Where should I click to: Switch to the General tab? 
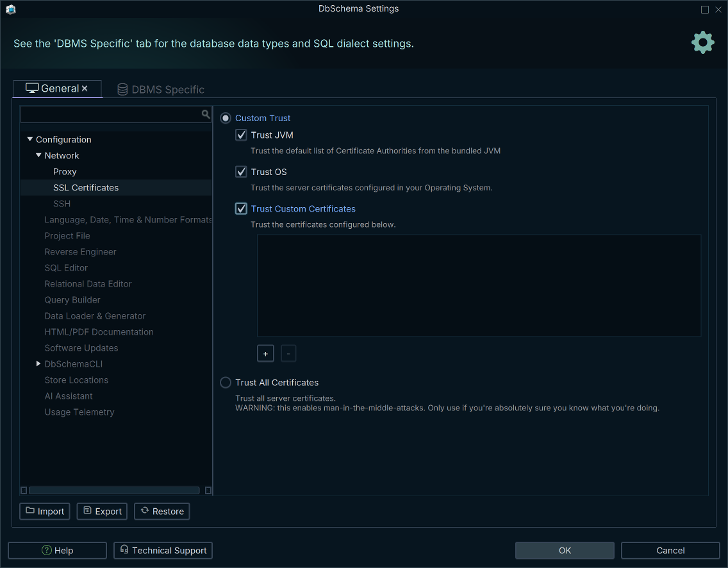tap(58, 88)
